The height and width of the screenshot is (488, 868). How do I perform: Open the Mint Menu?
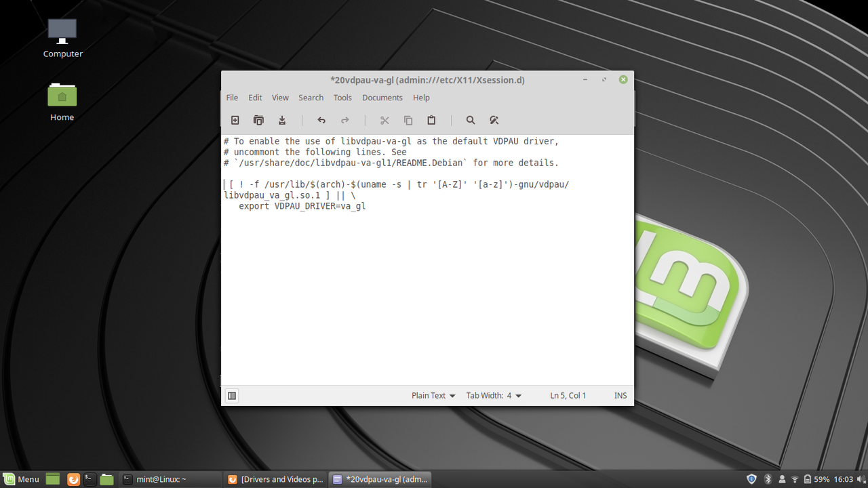pyautogui.click(x=20, y=479)
